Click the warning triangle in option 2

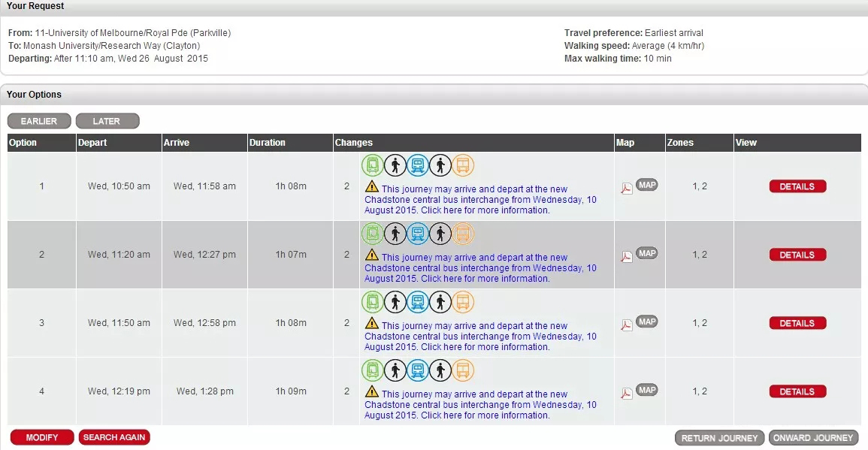coord(372,255)
